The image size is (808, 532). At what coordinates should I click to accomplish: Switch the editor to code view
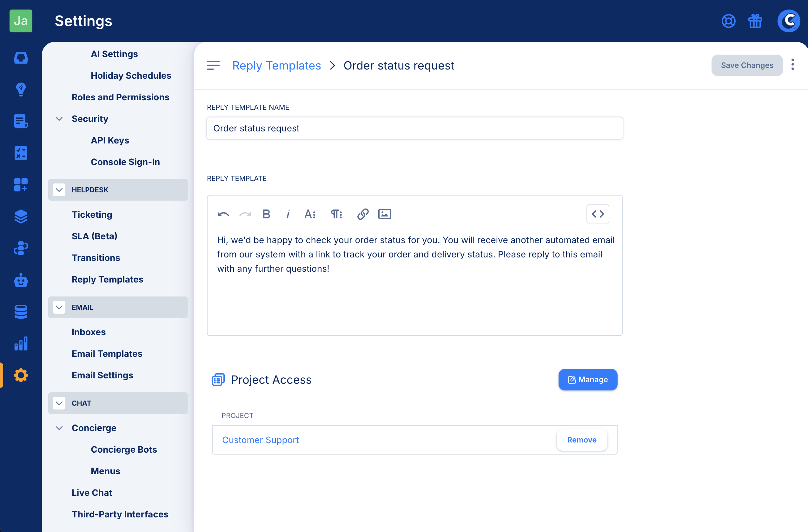598,214
